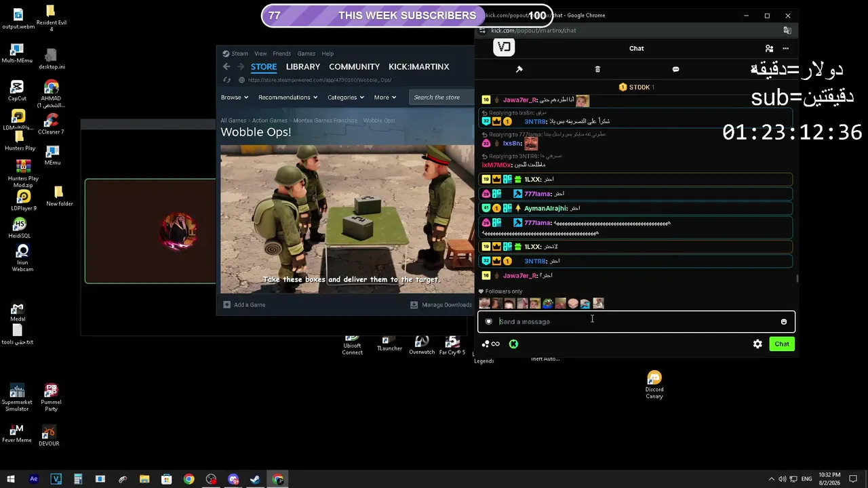Image resolution: width=868 pixels, height=488 pixels.
Task: Expand the Browse dropdown in Steam store
Action: click(235, 98)
